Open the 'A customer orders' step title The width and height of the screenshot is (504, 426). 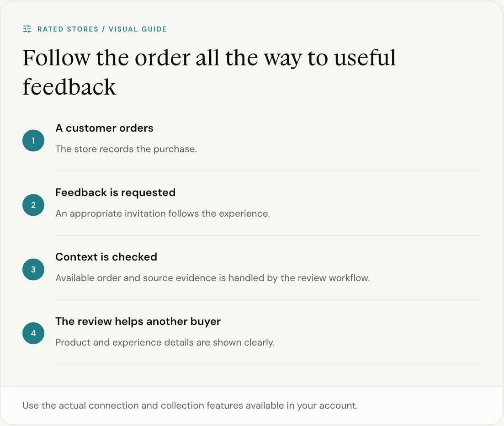click(x=105, y=128)
